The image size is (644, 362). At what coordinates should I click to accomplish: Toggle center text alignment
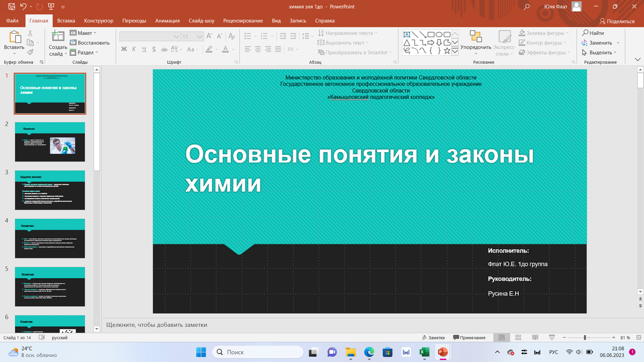click(258, 49)
